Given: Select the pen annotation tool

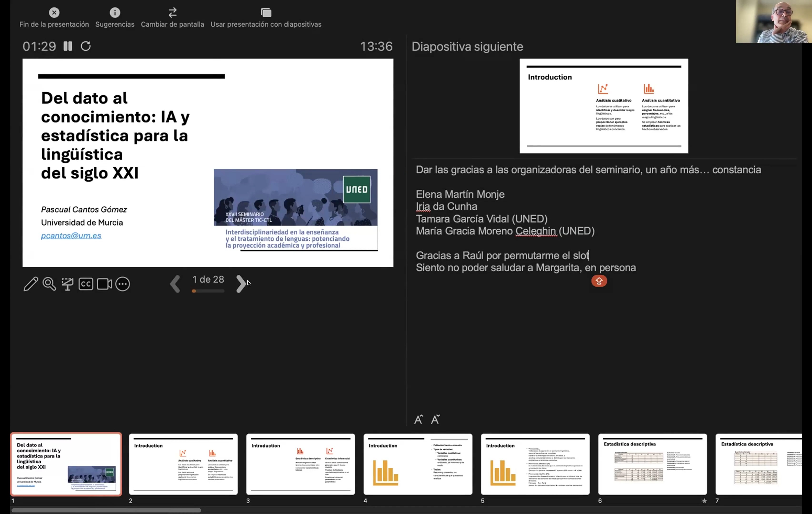Looking at the screenshot, I should 31,284.
